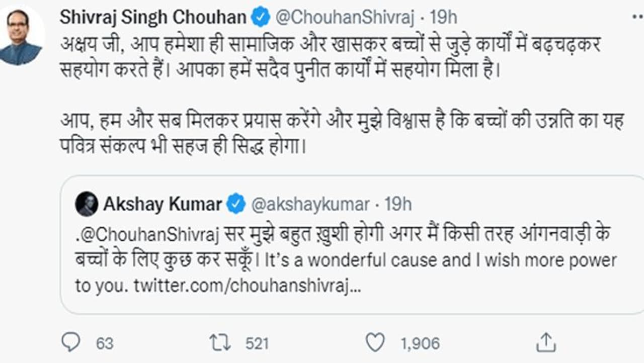Click the @akshaykumar handle
644x363 pixels.
(x=309, y=204)
